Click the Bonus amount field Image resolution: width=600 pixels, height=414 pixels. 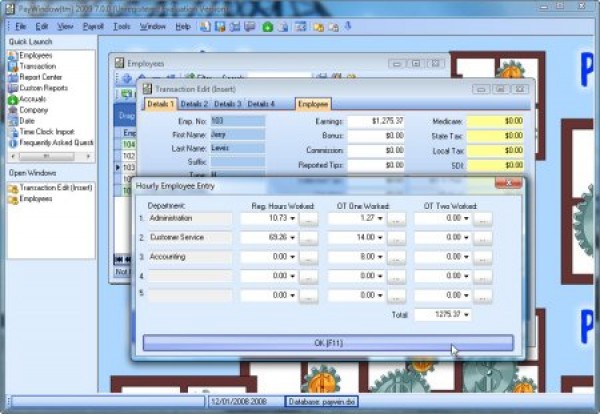tap(376, 136)
